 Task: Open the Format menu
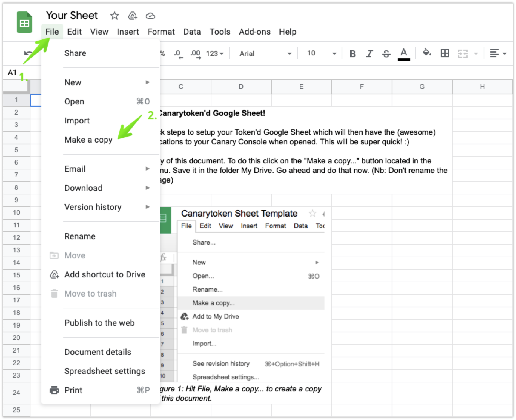pos(161,32)
